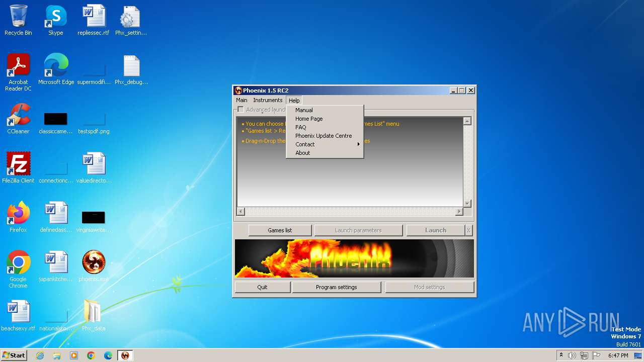Select japankitche Word document icon

click(56, 266)
